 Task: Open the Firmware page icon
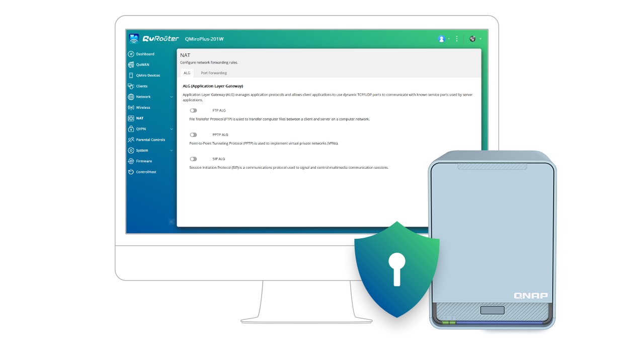[131, 161]
